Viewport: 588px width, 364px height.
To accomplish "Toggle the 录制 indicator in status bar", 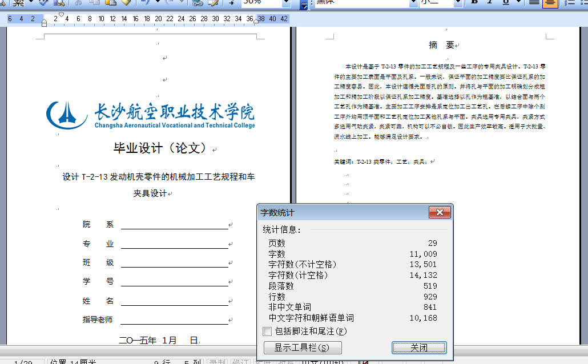I will pos(217,361).
